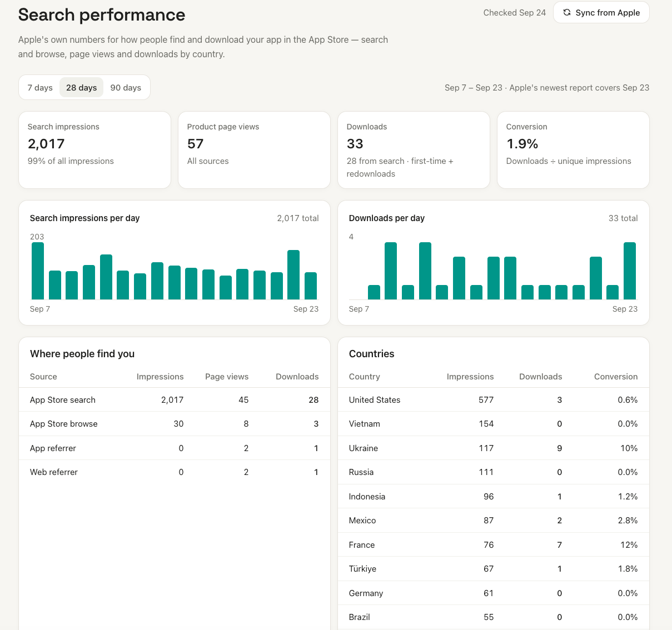The image size is (672, 630).
Task: Select the France country row
Action: [494, 544]
